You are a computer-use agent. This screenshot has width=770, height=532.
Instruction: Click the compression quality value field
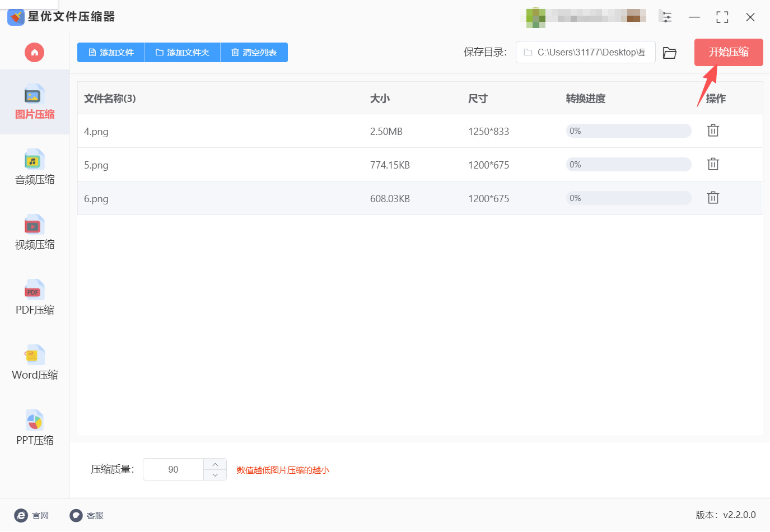[173, 469]
